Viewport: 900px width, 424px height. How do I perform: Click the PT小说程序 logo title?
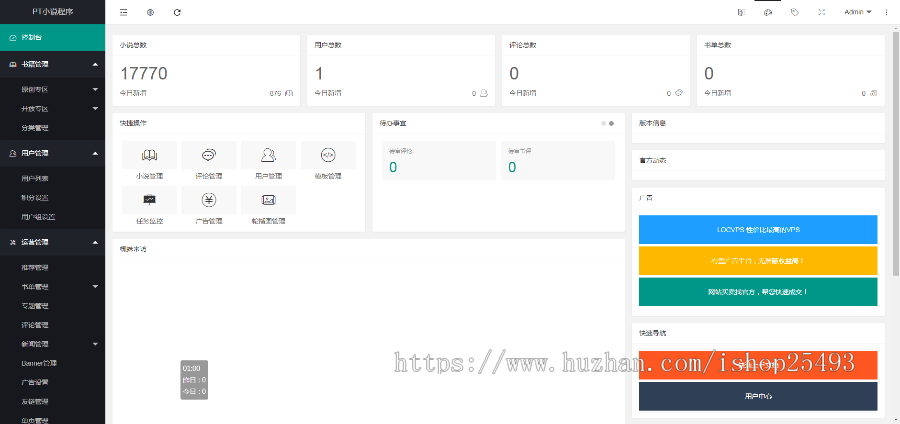coord(52,12)
